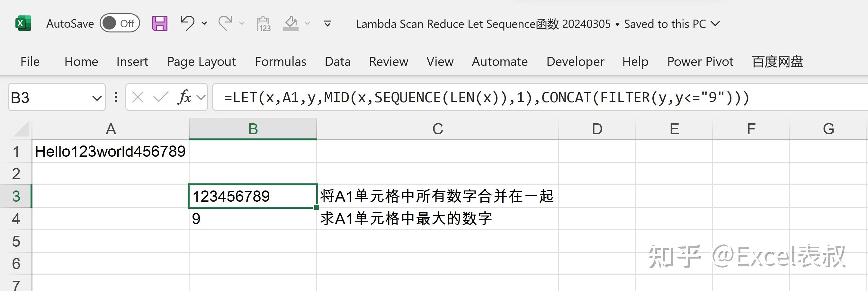868x291 pixels.
Task: Open the File menu
Action: pyautogui.click(x=30, y=62)
